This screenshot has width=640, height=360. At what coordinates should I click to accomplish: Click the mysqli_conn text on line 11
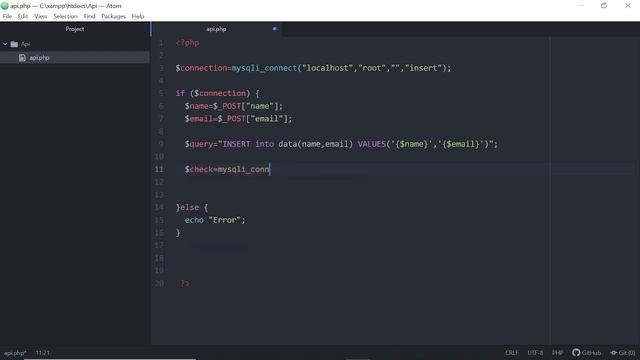coord(243,169)
